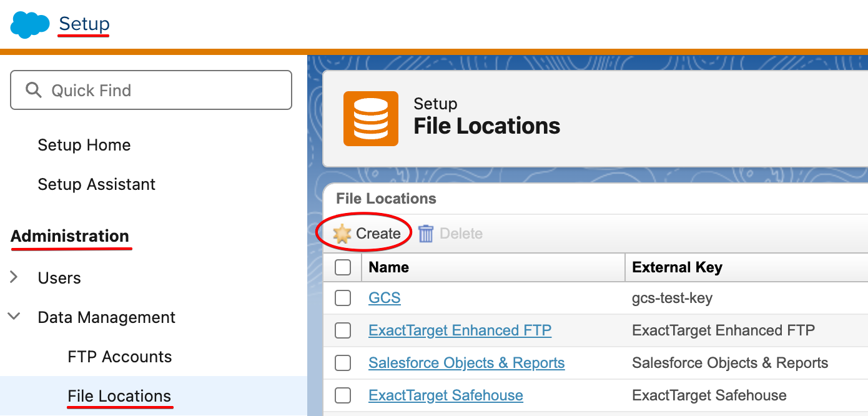The height and width of the screenshot is (416, 868).
Task: Open the ExactTarget Safehouse link
Action: click(x=445, y=395)
